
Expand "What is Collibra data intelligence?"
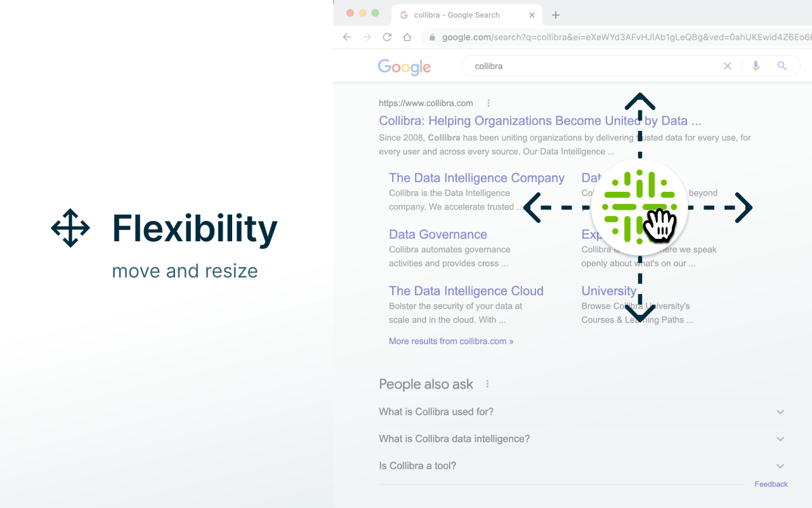(780, 439)
